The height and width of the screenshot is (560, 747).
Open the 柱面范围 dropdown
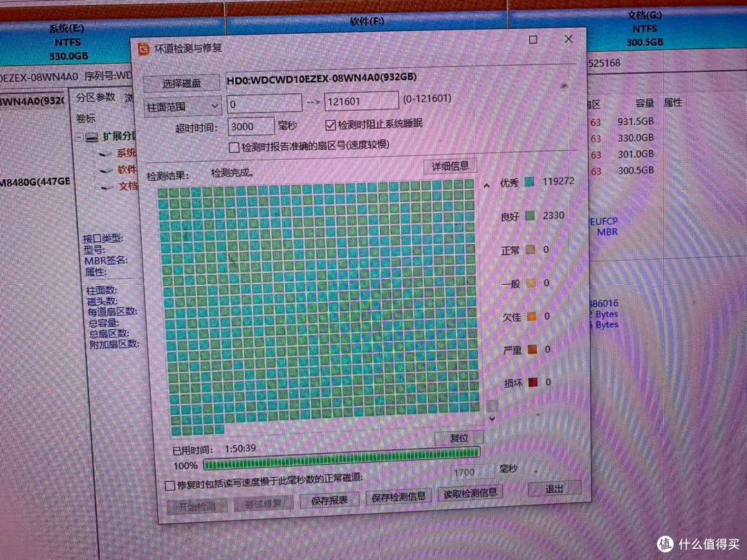tap(183, 107)
